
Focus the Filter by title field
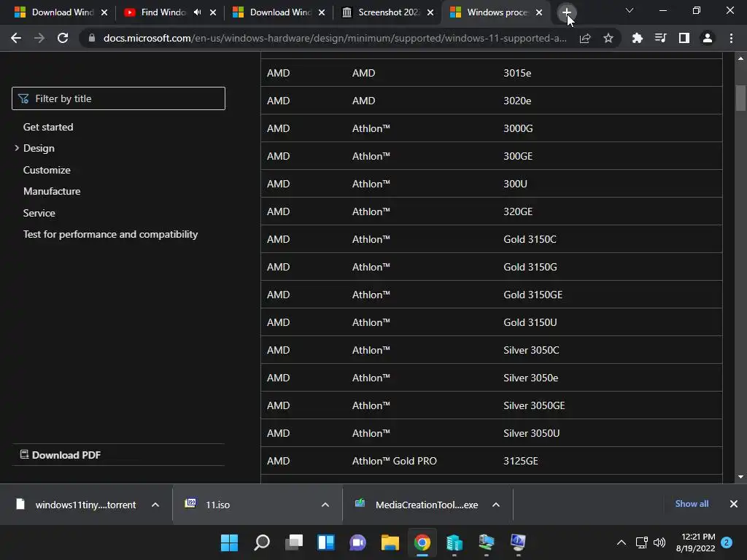[118, 98]
